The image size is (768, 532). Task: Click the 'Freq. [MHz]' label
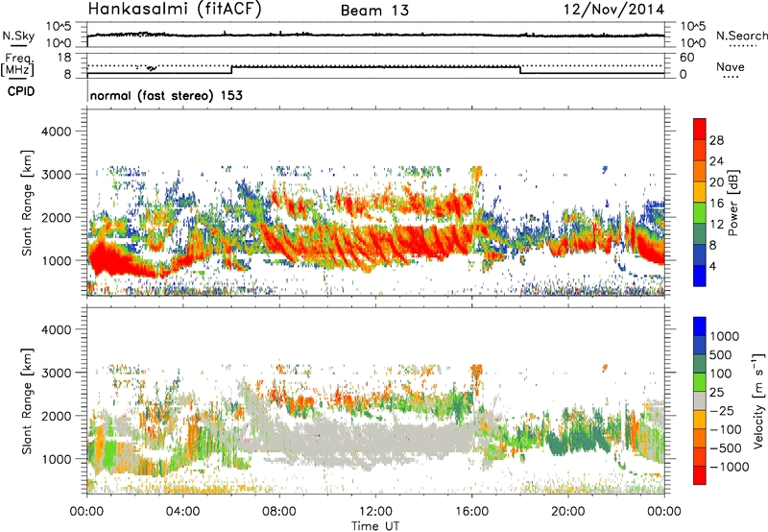pyautogui.click(x=17, y=65)
